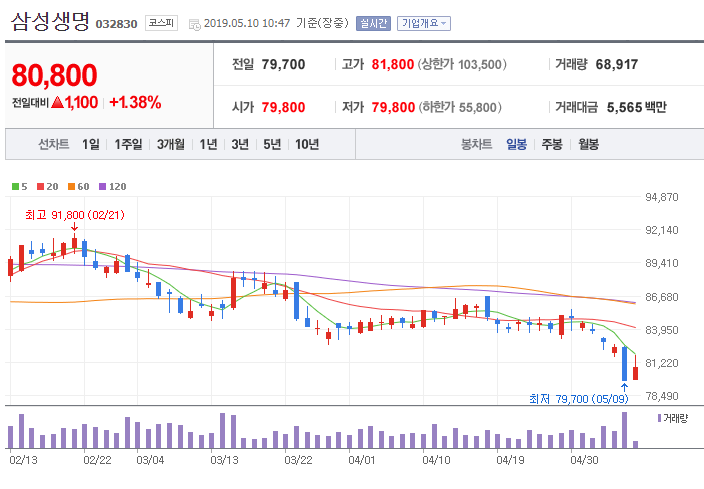The image size is (704, 489).
Task: Click the 94,870 price axis label
Action: 662,197
